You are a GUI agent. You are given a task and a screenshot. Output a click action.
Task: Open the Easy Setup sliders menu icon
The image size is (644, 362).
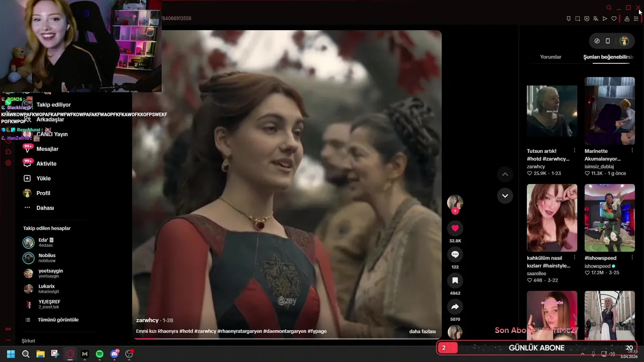point(636,19)
